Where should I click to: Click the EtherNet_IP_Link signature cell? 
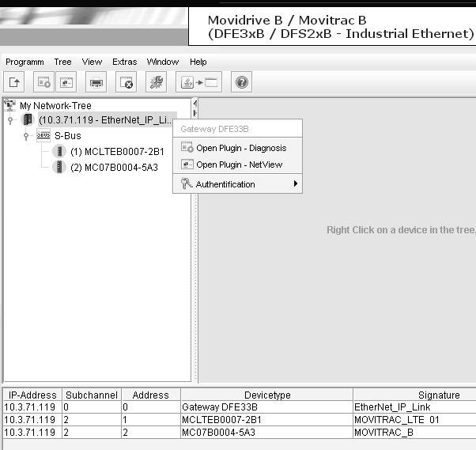click(x=414, y=407)
